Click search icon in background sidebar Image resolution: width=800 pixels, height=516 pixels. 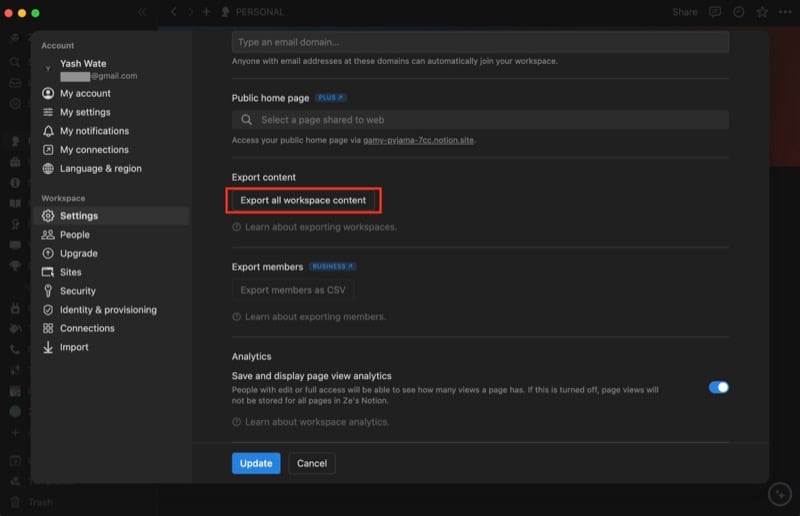(x=15, y=62)
